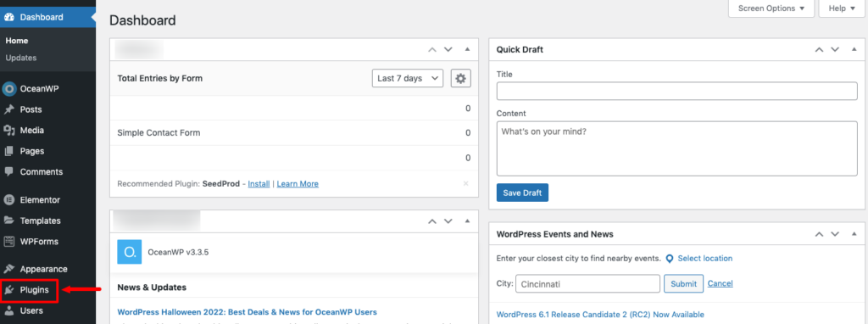This screenshot has height=324, width=868.
Task: Click the OceanWP circle logo icon in sidebar
Action: pos(8,88)
